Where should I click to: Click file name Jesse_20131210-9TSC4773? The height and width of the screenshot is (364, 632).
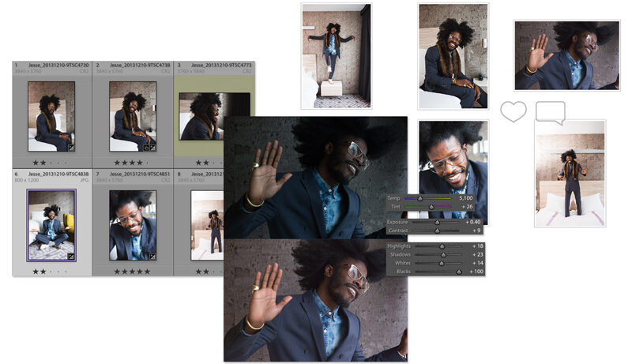[x=221, y=65]
